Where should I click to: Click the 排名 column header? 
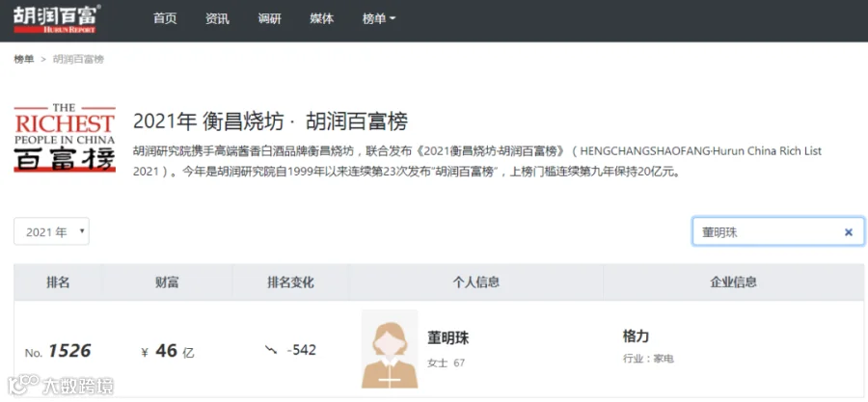pyautogui.click(x=58, y=282)
